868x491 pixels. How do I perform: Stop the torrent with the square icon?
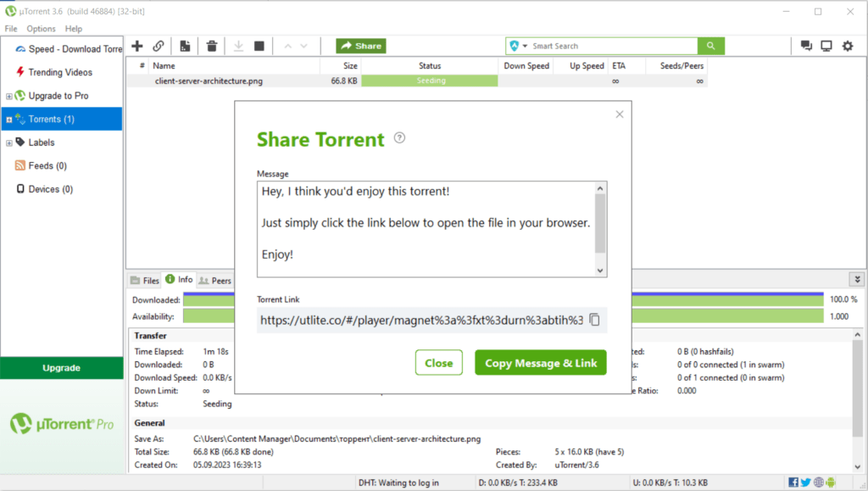click(x=259, y=46)
